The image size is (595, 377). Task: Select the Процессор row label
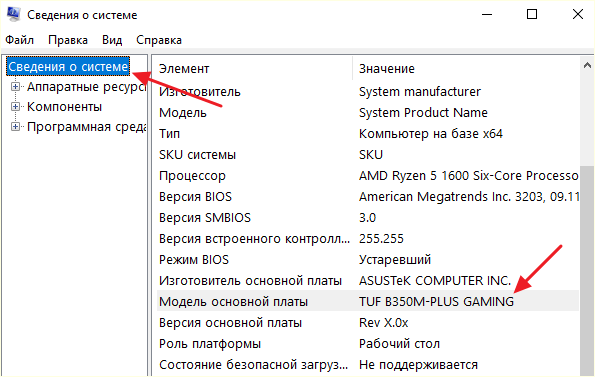(192, 176)
